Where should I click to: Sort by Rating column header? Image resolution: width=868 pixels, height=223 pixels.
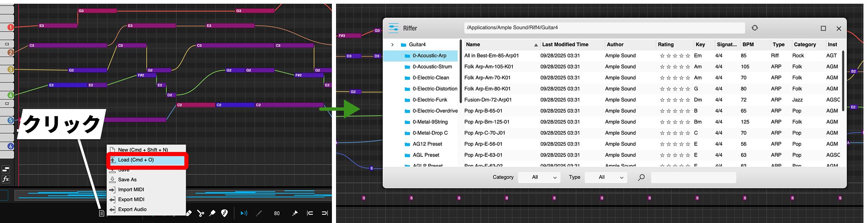point(675,45)
